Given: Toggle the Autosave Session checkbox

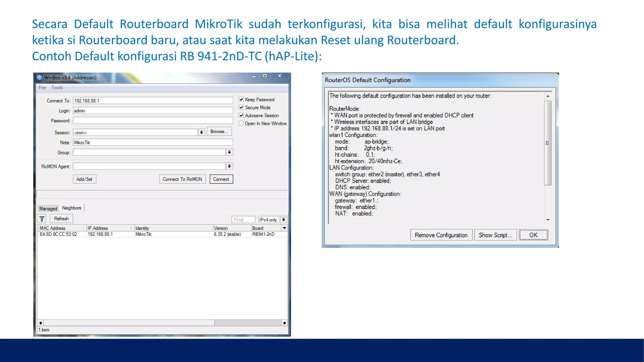Looking at the screenshot, I should (241, 115).
